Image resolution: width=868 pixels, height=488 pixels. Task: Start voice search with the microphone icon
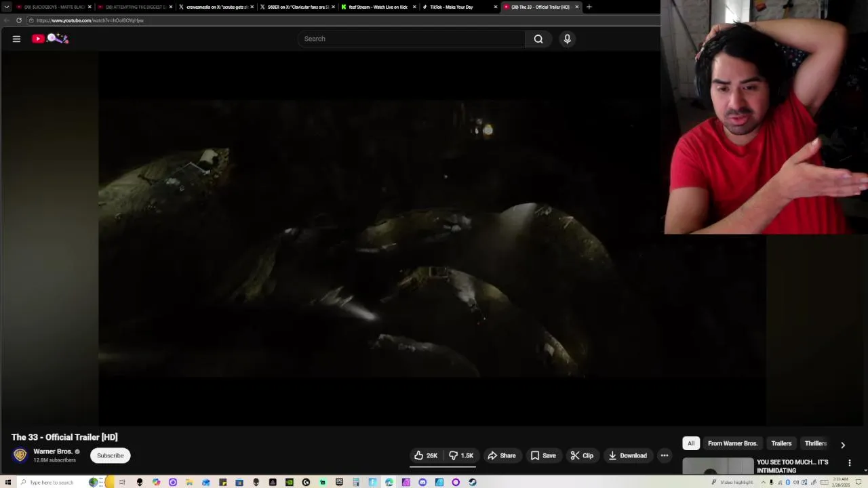568,39
